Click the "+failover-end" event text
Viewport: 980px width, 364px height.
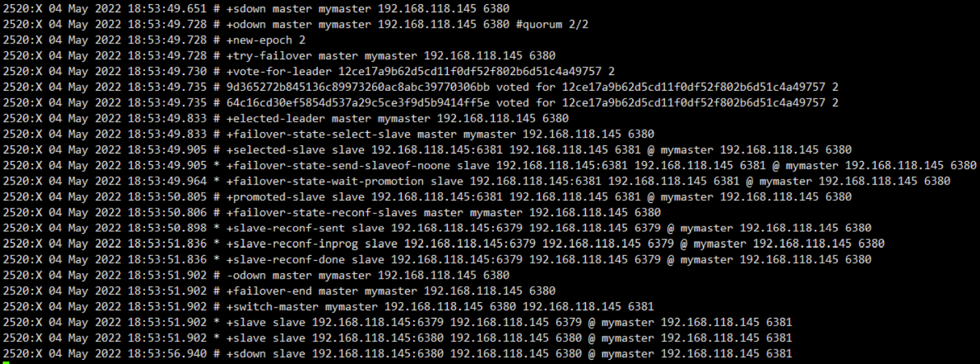[265, 291]
